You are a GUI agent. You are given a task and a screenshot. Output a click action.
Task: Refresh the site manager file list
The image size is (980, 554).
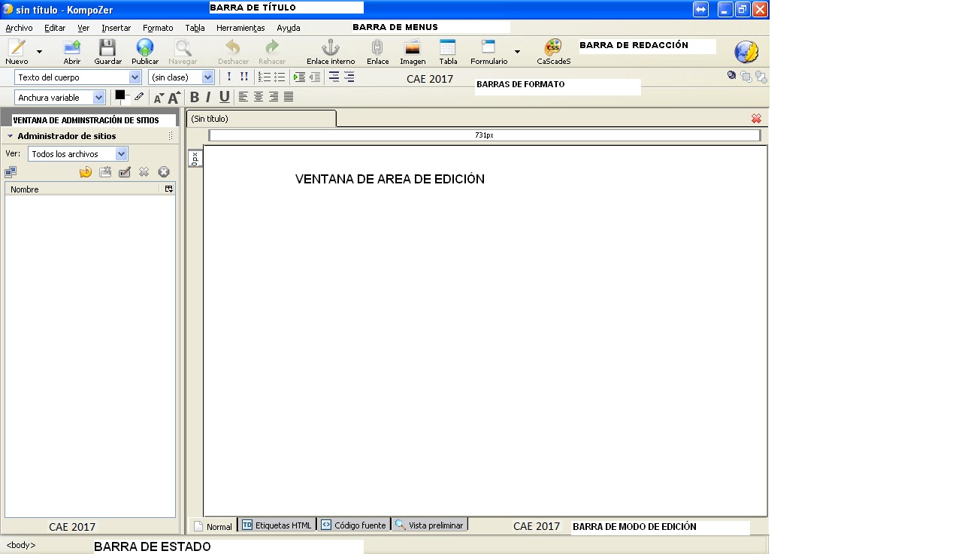(x=86, y=172)
